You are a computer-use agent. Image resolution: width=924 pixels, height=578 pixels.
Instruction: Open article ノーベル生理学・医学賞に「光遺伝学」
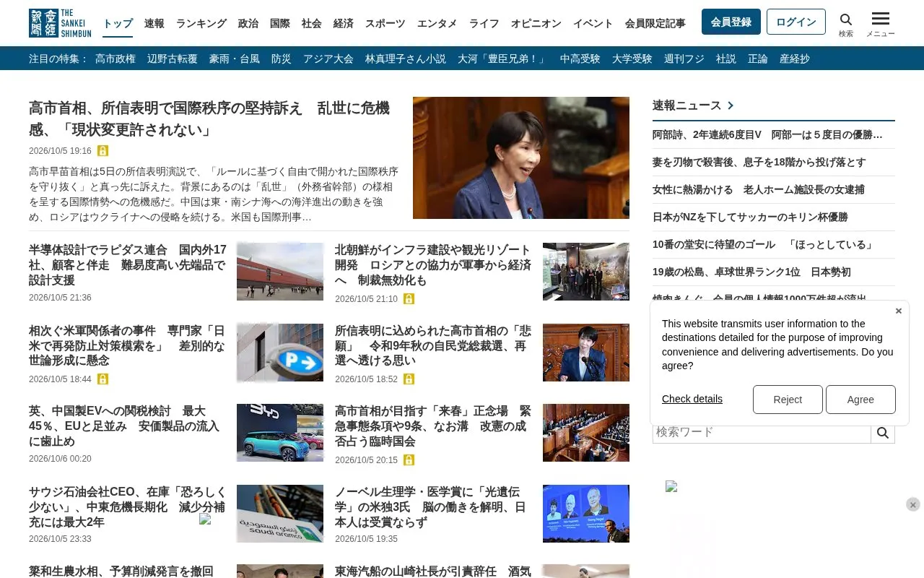pyautogui.click(x=431, y=507)
